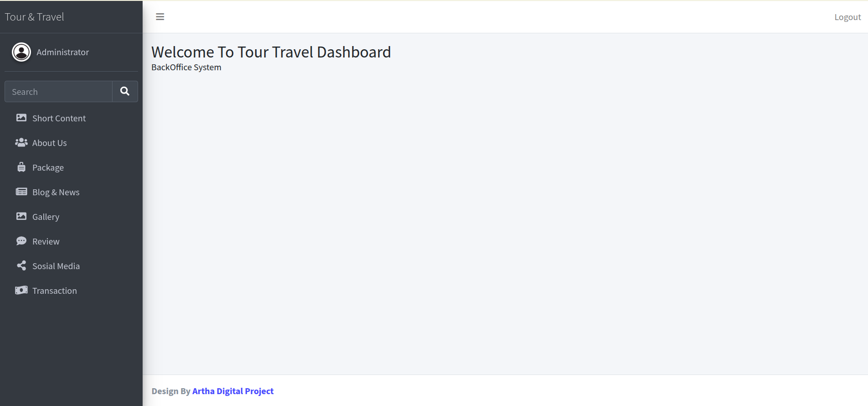
Task: Open the Short Content menu item
Action: pyautogui.click(x=59, y=118)
